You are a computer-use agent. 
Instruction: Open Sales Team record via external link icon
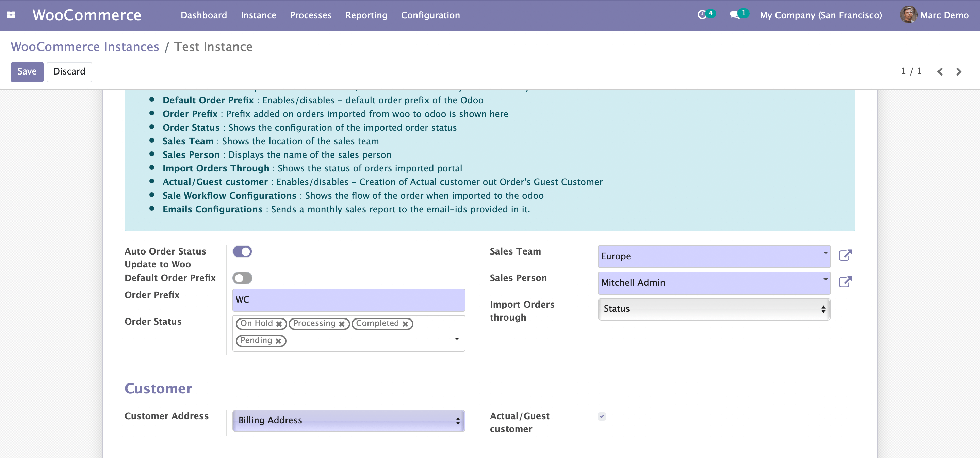pos(846,255)
